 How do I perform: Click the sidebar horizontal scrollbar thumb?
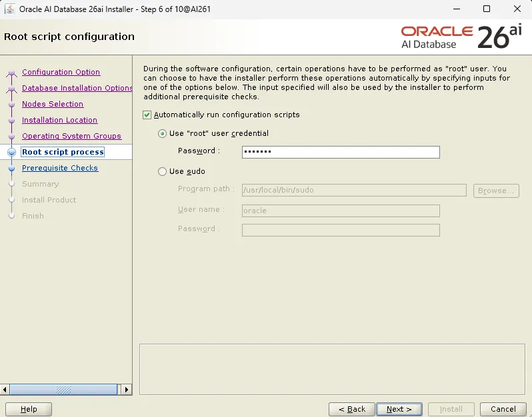(x=63, y=390)
